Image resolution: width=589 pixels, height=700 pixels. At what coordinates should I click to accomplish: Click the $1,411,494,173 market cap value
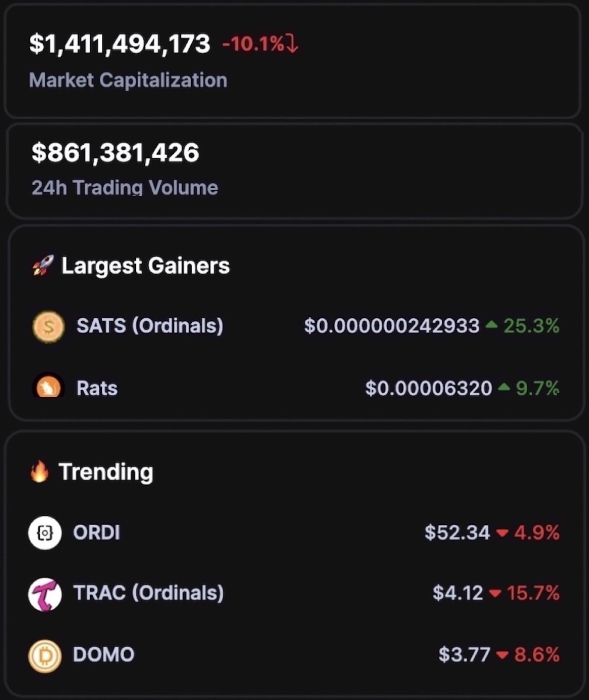(x=120, y=44)
